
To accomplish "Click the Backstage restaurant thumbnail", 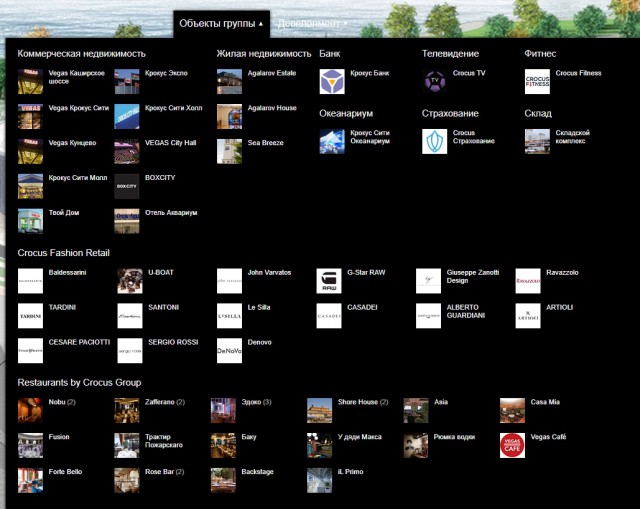I will (x=223, y=480).
